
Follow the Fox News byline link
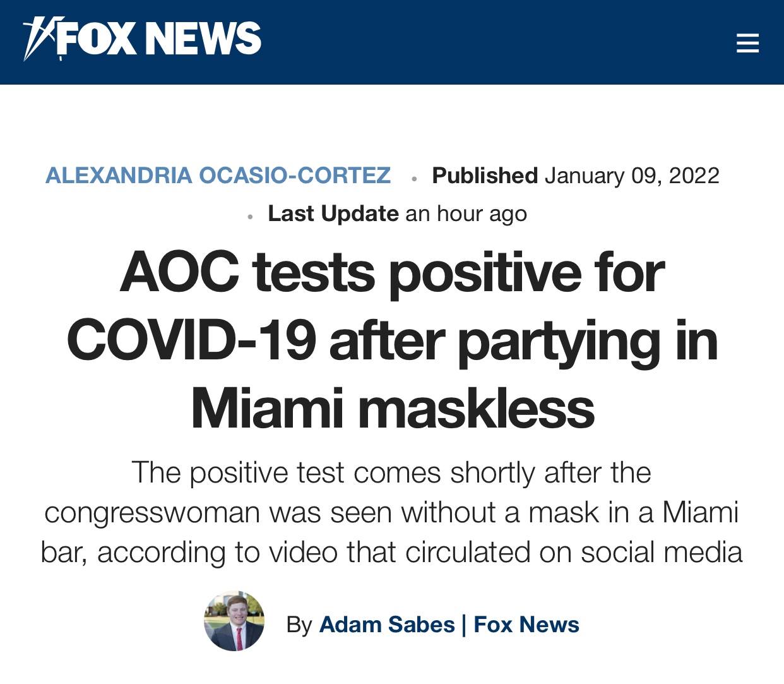pos(526,624)
